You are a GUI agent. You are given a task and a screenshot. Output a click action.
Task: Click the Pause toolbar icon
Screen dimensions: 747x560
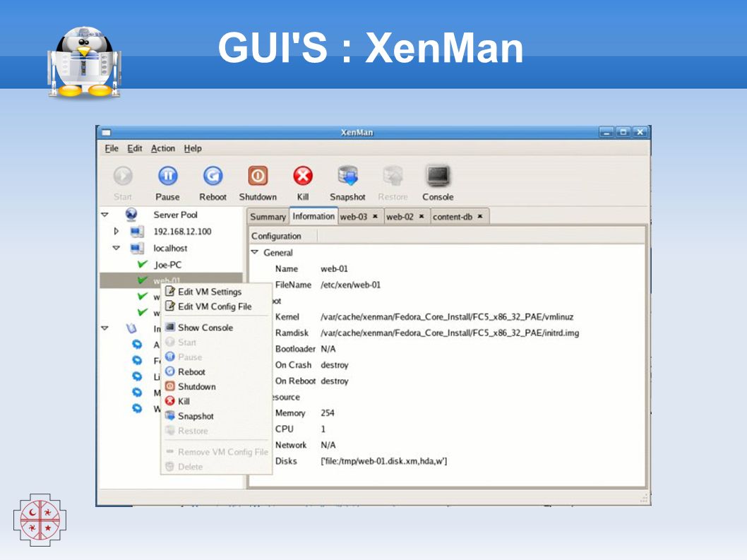pyautogui.click(x=168, y=176)
